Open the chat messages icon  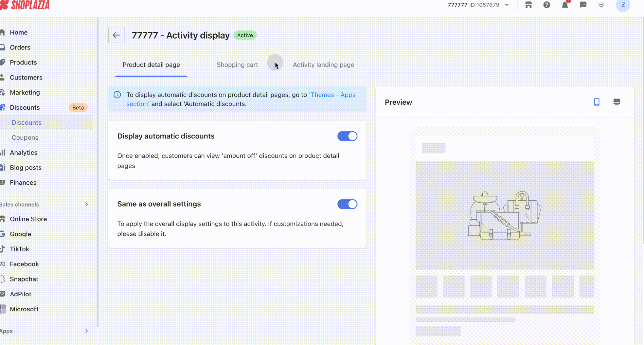[583, 5]
